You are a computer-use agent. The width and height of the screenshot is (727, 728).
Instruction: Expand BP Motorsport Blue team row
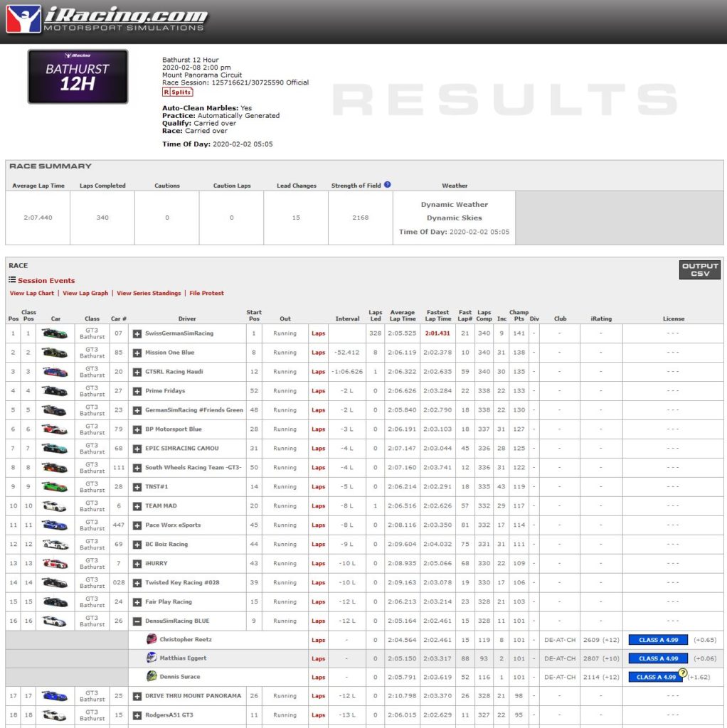[x=137, y=429]
